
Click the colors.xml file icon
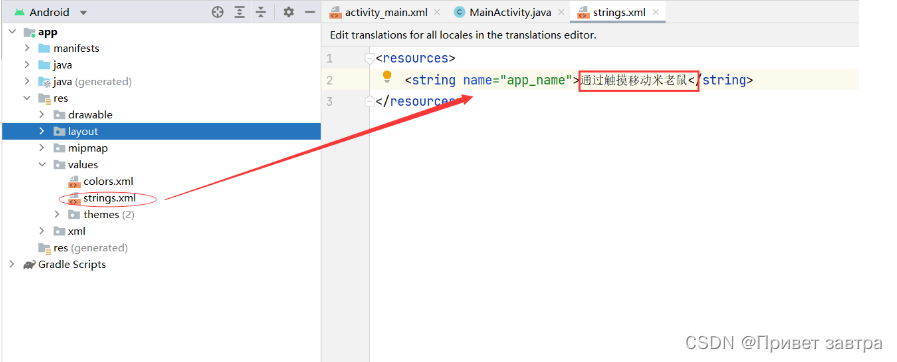point(74,182)
